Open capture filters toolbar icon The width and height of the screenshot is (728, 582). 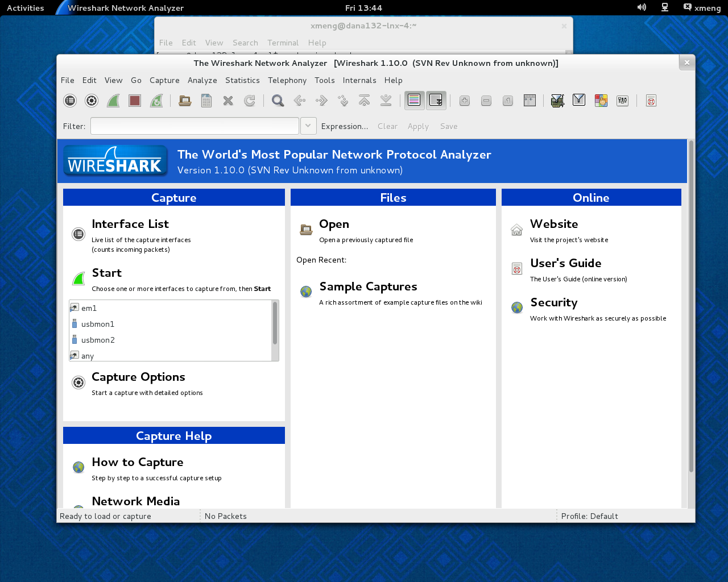point(557,101)
